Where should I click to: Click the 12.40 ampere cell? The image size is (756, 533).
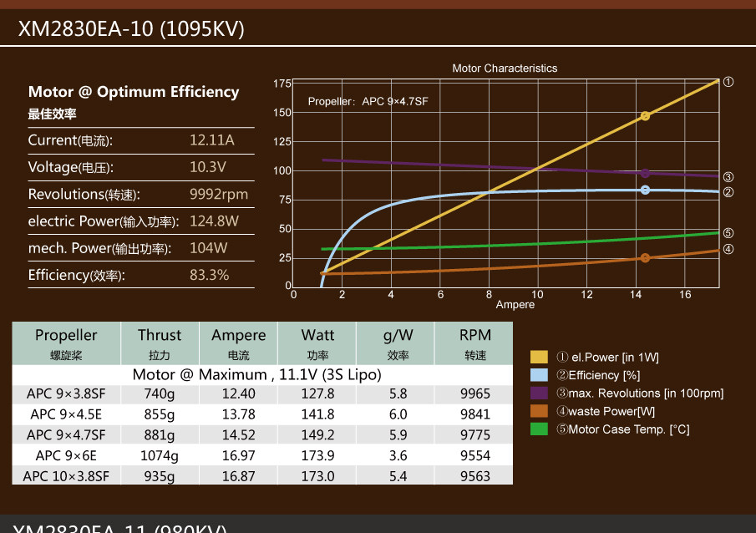tap(239, 394)
